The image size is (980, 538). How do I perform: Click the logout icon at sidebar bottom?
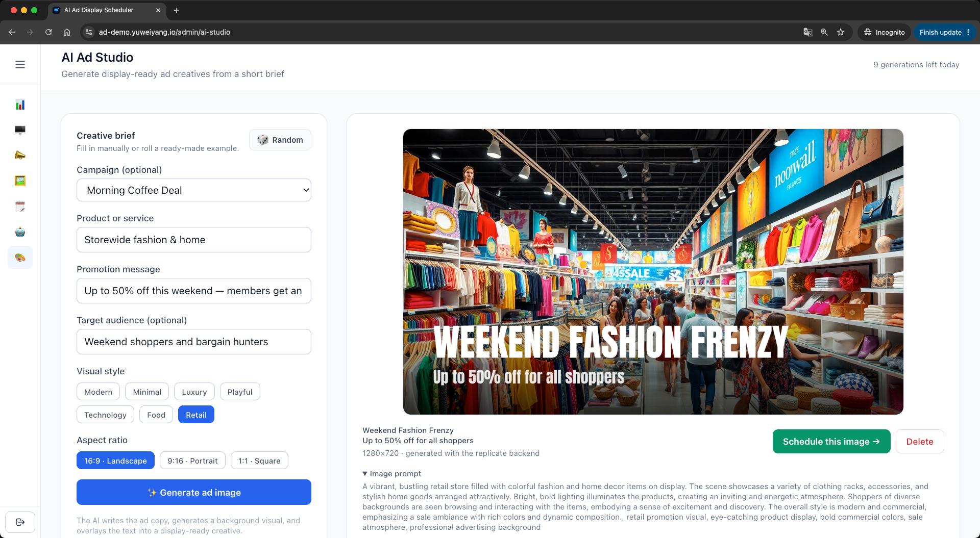(20, 522)
